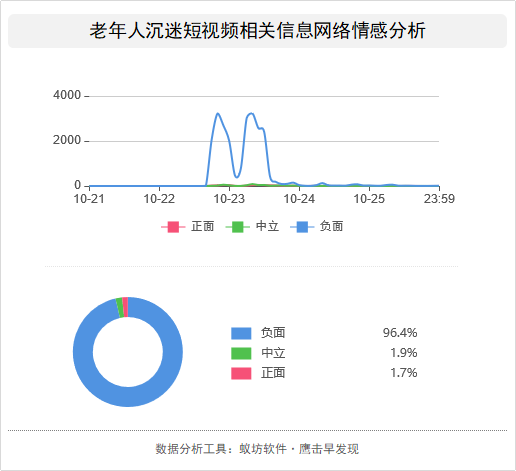Select the green 中立 swatch in donut legend
Screen dimensions: 516x471
coord(241,353)
